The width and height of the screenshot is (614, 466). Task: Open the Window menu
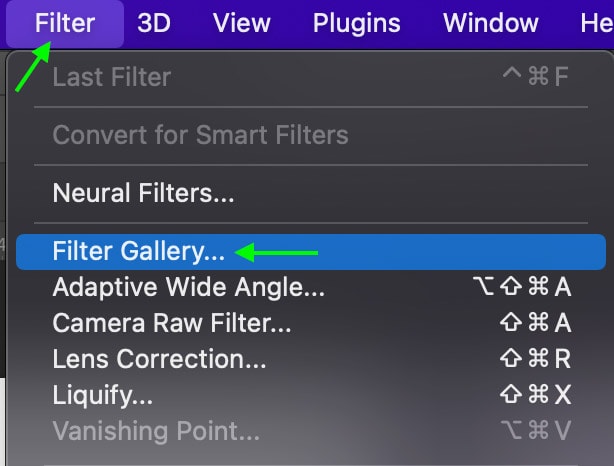[491, 23]
